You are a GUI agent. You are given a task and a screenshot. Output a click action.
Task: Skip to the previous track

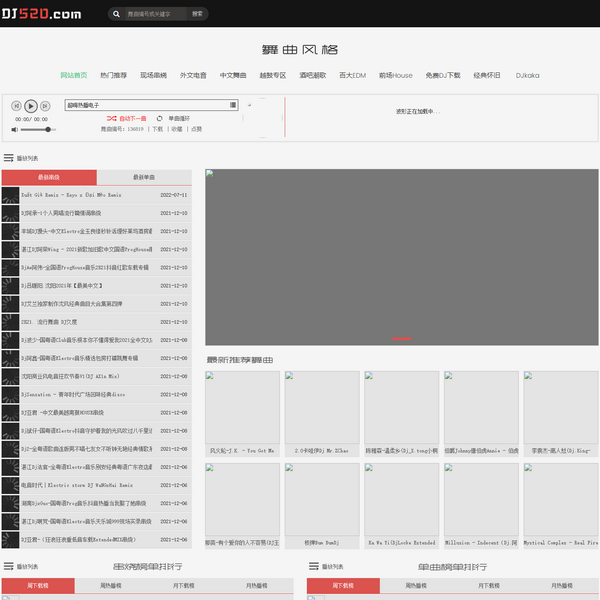[17, 106]
